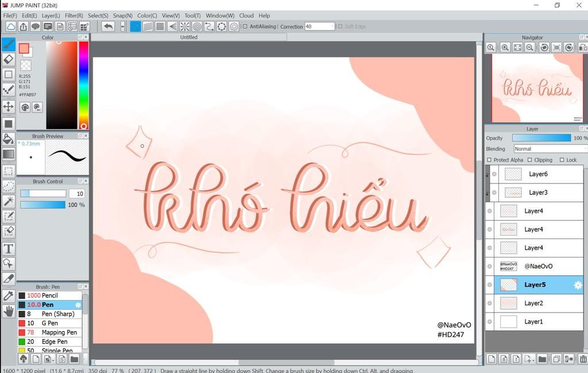Toggle the Soft Edge checkbox
This screenshot has width=588, height=373.
point(341,26)
